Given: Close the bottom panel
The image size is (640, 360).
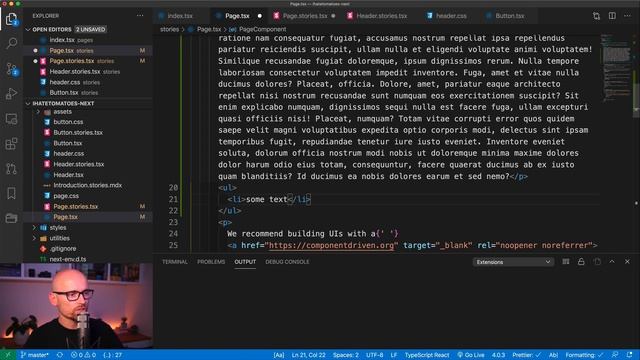Looking at the screenshot, I should 627,262.
